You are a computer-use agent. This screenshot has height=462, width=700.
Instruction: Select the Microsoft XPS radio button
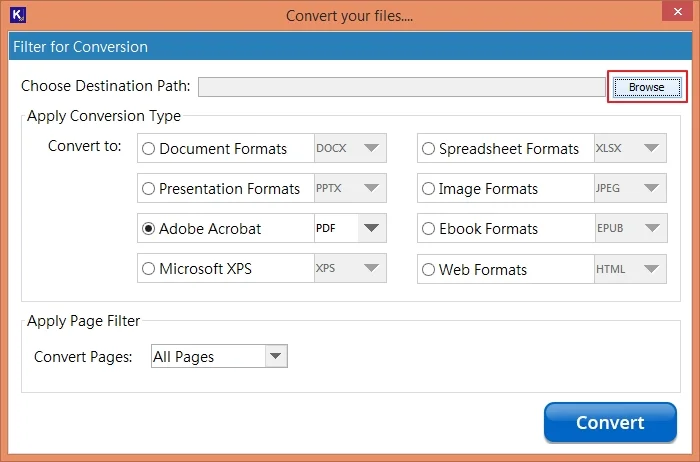148,269
